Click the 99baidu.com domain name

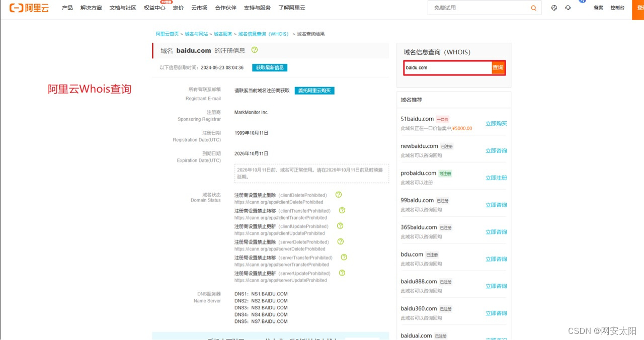[x=417, y=200]
